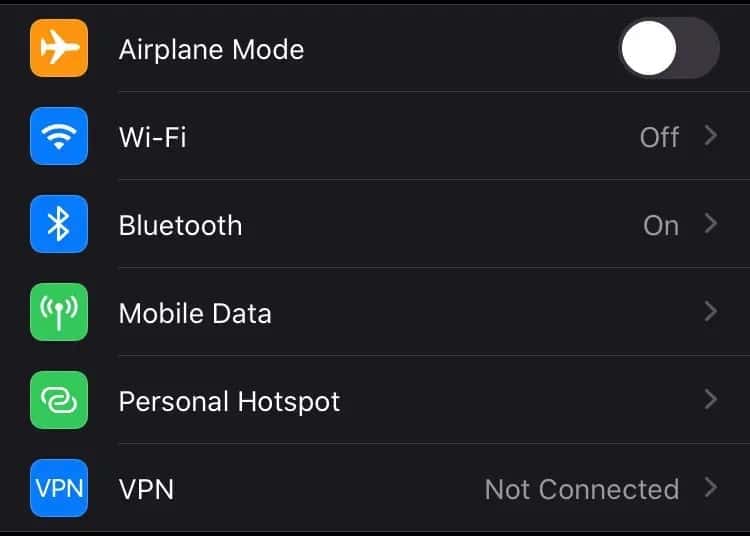750x536 pixels.
Task: Open Mobile Data using its chevron
Action: pyautogui.click(x=711, y=312)
